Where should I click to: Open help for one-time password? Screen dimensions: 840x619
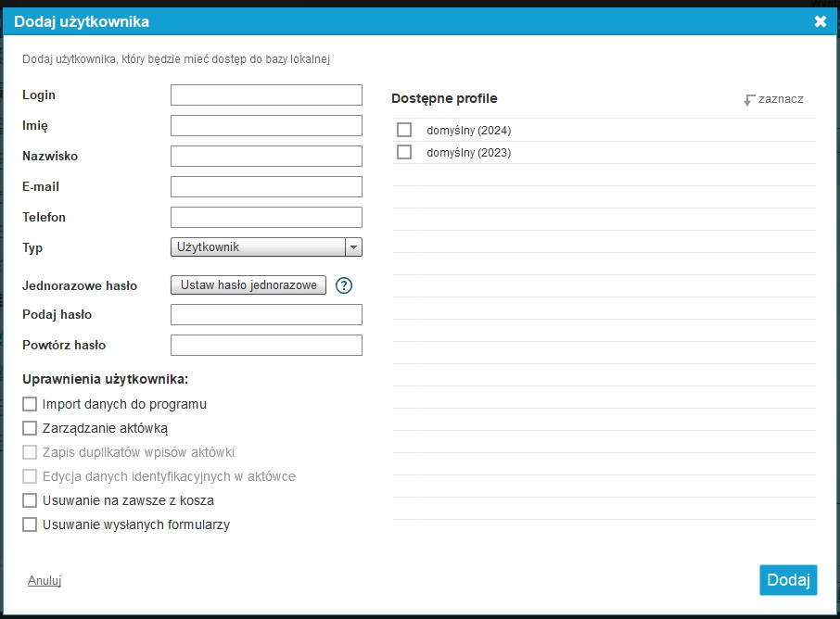pos(343,285)
